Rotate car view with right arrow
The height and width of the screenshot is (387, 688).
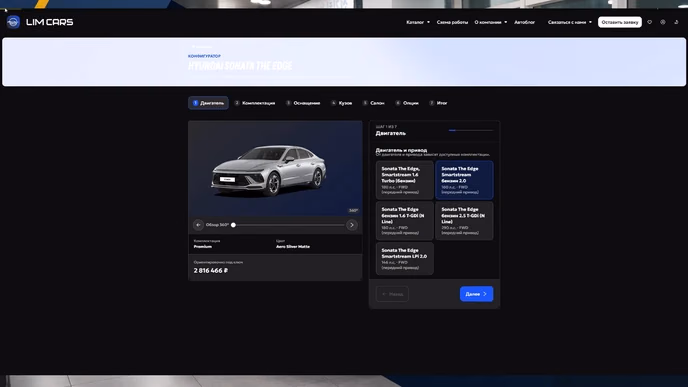tap(351, 225)
